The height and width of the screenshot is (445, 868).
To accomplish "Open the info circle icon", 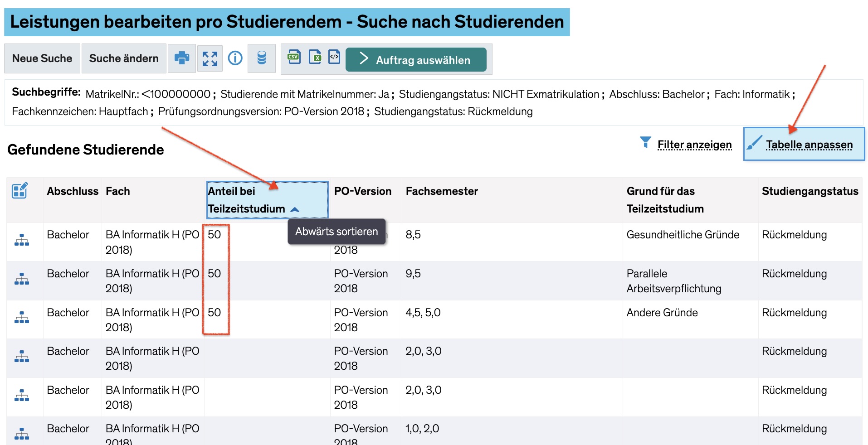I will [235, 58].
